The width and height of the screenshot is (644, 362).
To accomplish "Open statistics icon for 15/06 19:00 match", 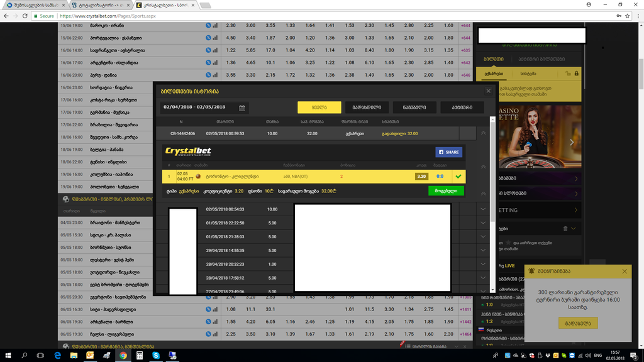I will coord(215,25).
